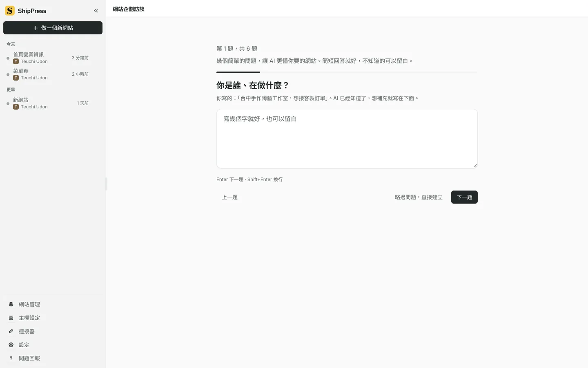Click the ShipPress logo icon
Viewport: 588px width, 368px height.
click(x=10, y=11)
